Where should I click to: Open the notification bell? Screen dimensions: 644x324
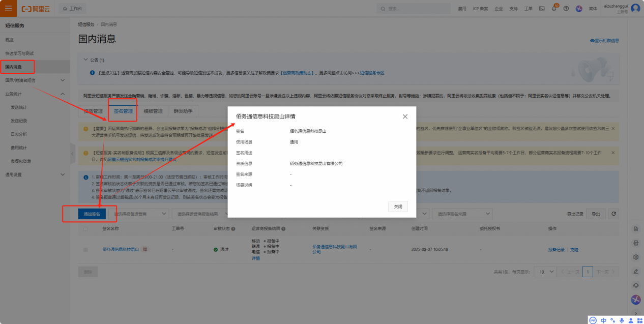click(x=554, y=9)
